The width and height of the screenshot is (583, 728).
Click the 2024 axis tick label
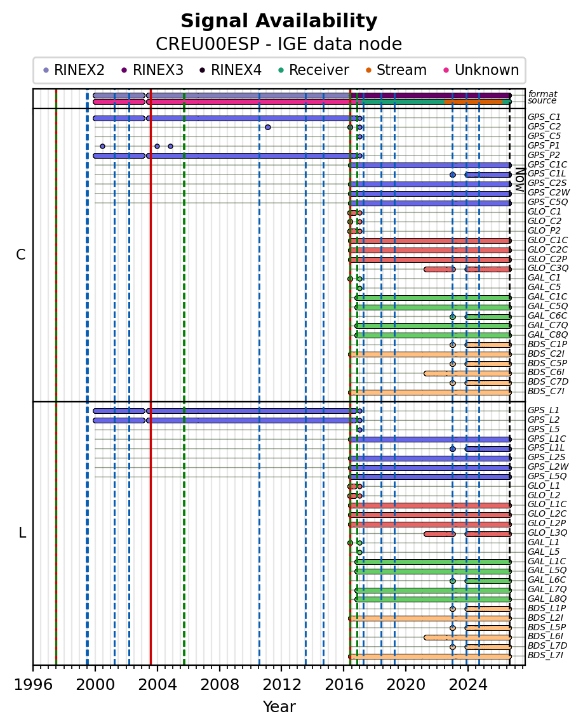(x=468, y=685)
